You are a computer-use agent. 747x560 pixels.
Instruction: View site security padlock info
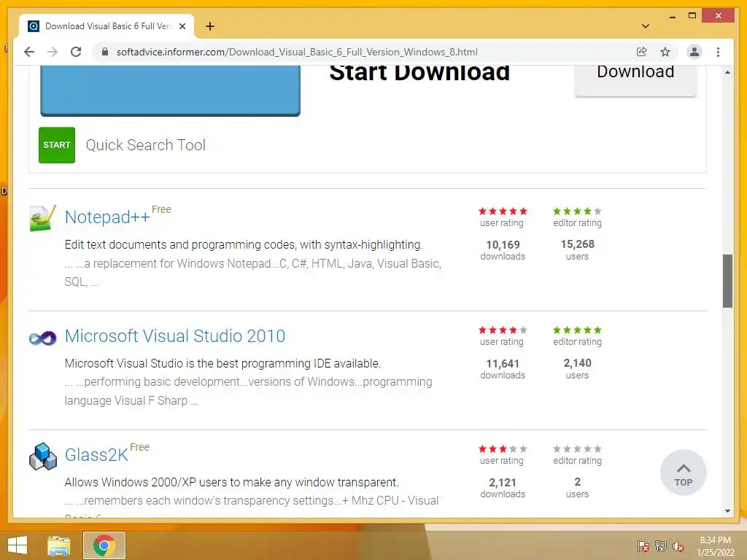click(x=105, y=52)
